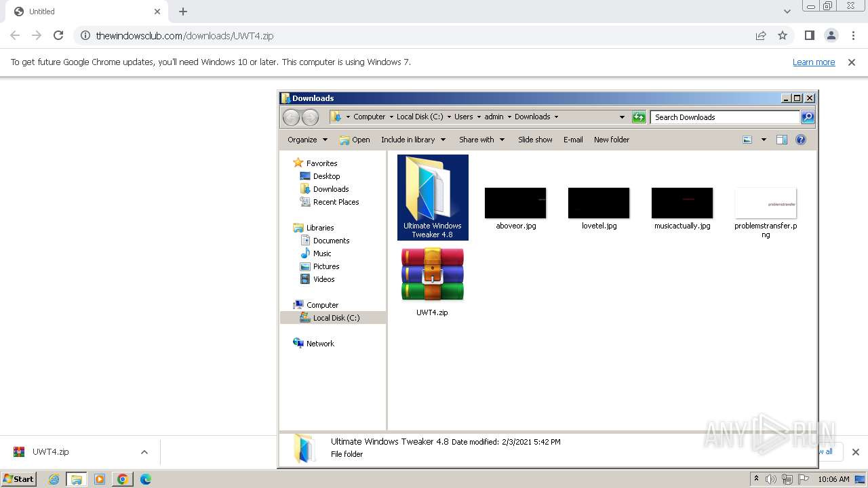The width and height of the screenshot is (868, 488).
Task: Click Explorer's forward button
Action: pos(310,117)
